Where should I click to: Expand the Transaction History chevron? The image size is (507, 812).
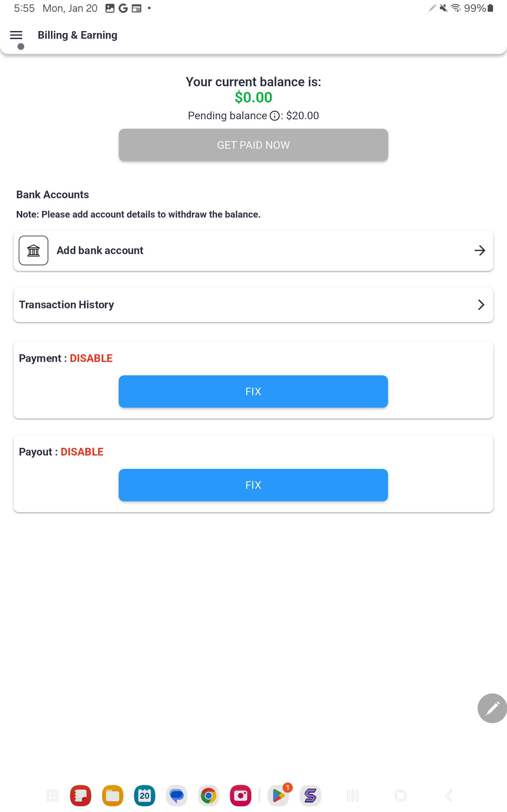pos(481,305)
